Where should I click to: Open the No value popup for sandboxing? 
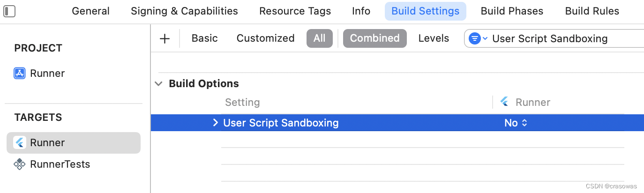click(x=516, y=123)
